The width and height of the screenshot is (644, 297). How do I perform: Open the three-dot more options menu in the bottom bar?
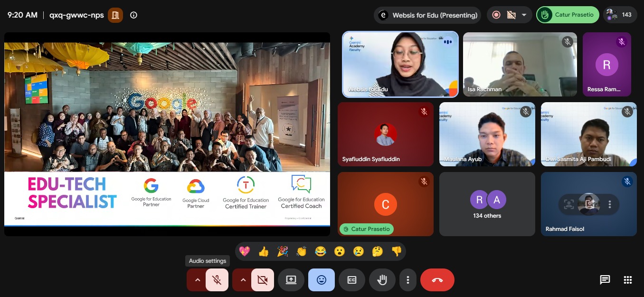pos(407,280)
